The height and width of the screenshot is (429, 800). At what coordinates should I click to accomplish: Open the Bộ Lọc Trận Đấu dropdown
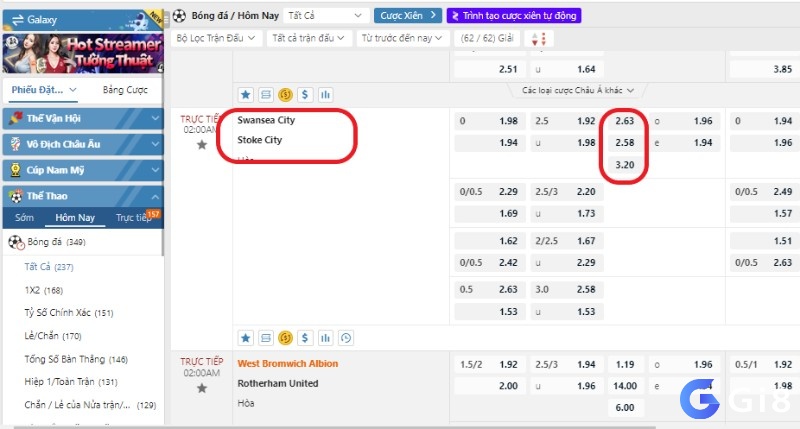click(216, 38)
